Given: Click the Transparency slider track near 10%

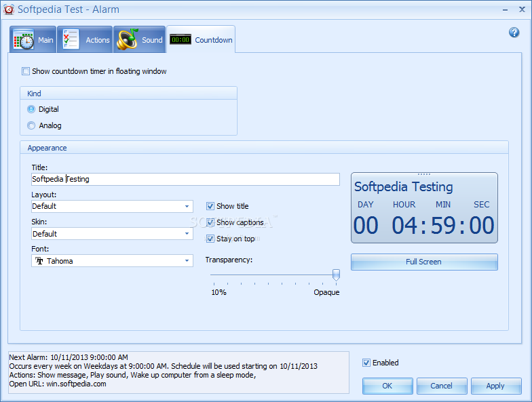Looking at the screenshot, I should point(214,275).
